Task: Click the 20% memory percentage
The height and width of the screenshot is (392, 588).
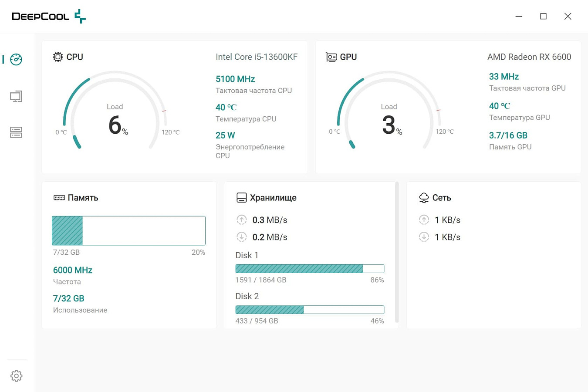Action: [198, 253]
